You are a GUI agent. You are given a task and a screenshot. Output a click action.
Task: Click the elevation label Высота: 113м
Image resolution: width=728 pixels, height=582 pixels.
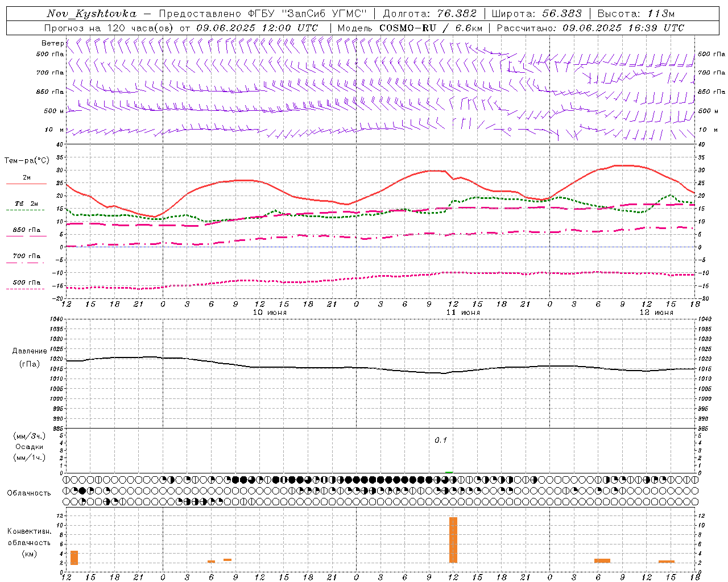(x=636, y=14)
